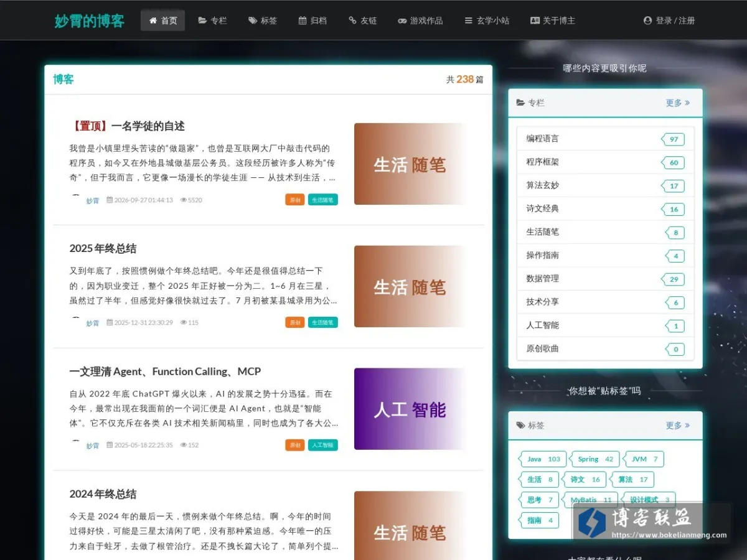Click the calendar icon beside 2026-09-27 01:44:13

110,200
